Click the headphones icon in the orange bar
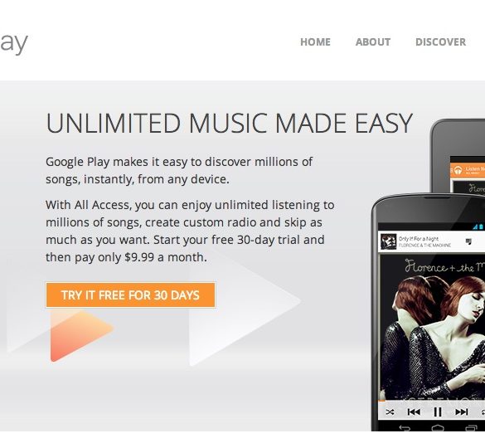Image resolution: width=485 pixels, height=448 pixels. pos(458,170)
